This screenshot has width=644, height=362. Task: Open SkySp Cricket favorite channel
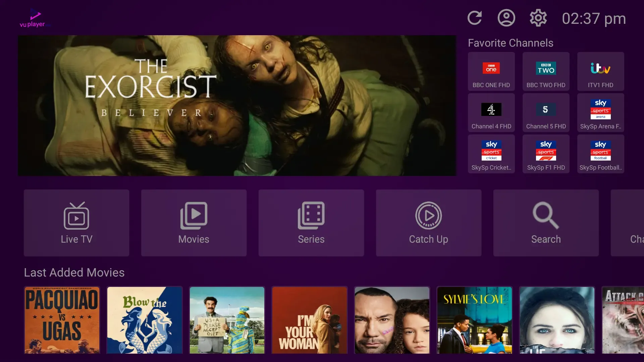pos(491,154)
